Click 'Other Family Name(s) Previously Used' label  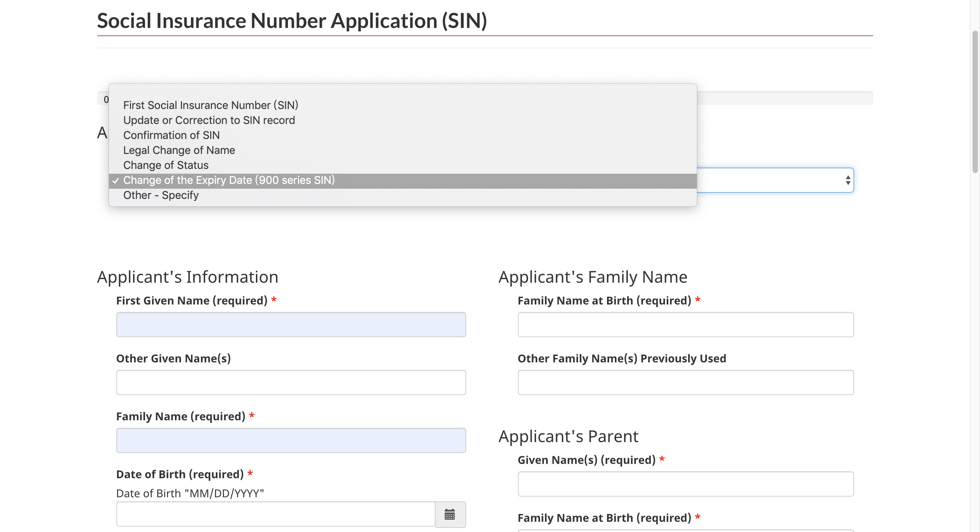(x=622, y=358)
